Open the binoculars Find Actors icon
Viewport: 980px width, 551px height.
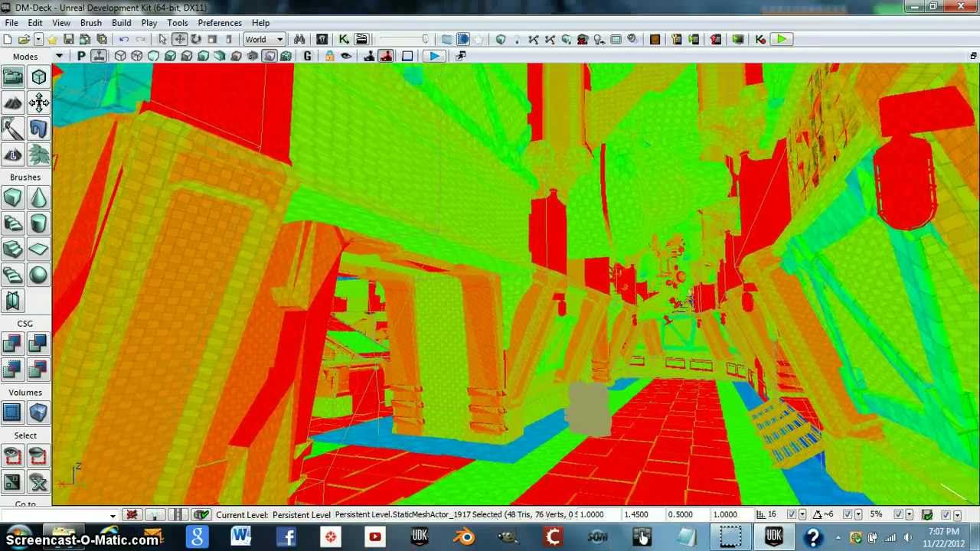point(299,39)
